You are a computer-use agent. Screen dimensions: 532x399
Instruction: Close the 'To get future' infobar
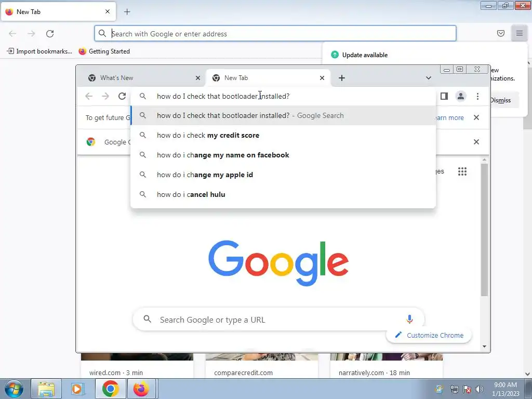476,117
